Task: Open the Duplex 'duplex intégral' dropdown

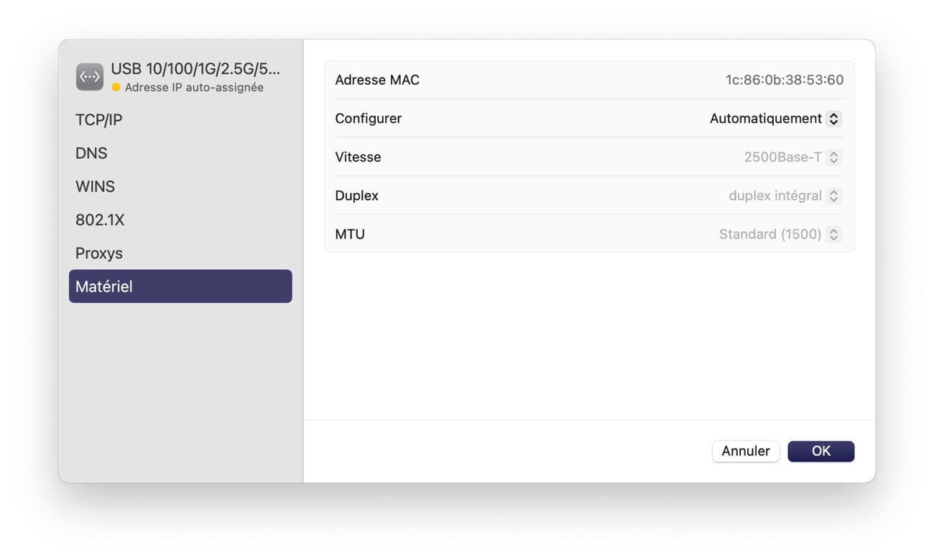Action: 784,196
